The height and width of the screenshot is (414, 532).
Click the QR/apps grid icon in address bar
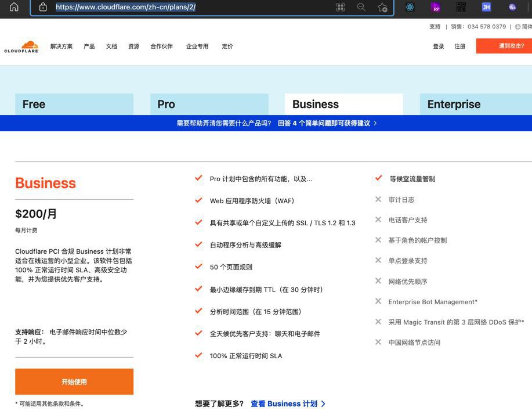[x=341, y=7]
